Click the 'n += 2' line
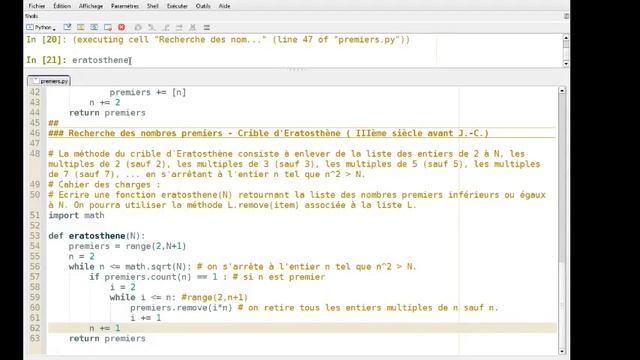Viewport: 640px width, 360px height. (x=105, y=102)
